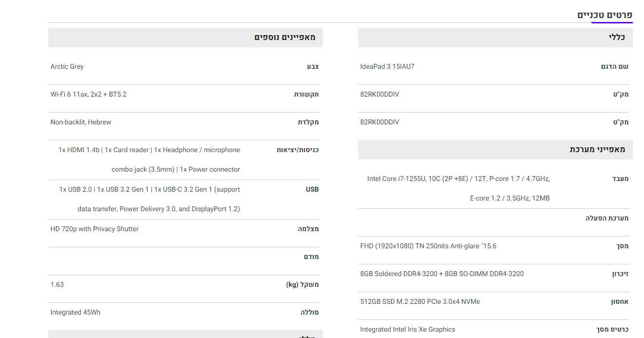The height and width of the screenshot is (338, 644).
Task: Select the 512GB SSD M.2 storage value
Action: point(420,301)
